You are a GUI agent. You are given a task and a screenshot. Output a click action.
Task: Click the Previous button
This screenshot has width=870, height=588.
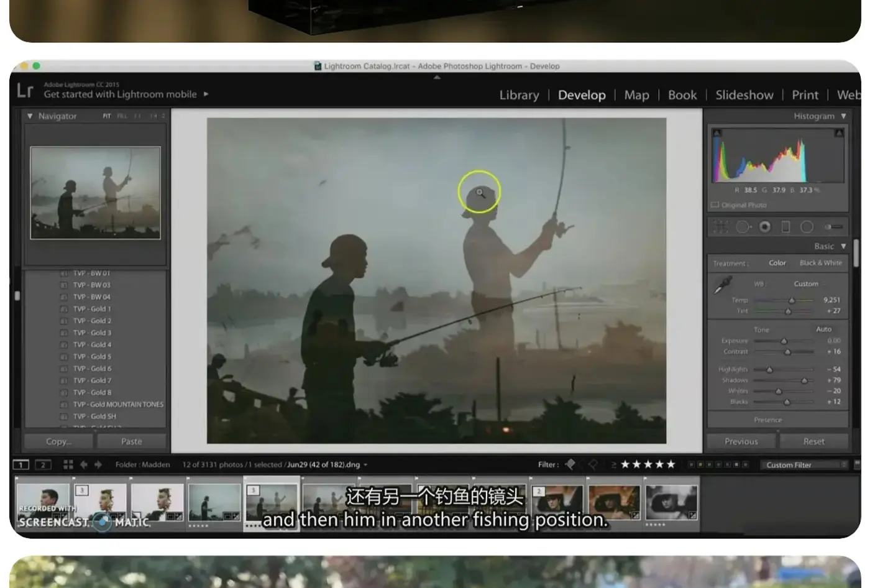tap(741, 441)
